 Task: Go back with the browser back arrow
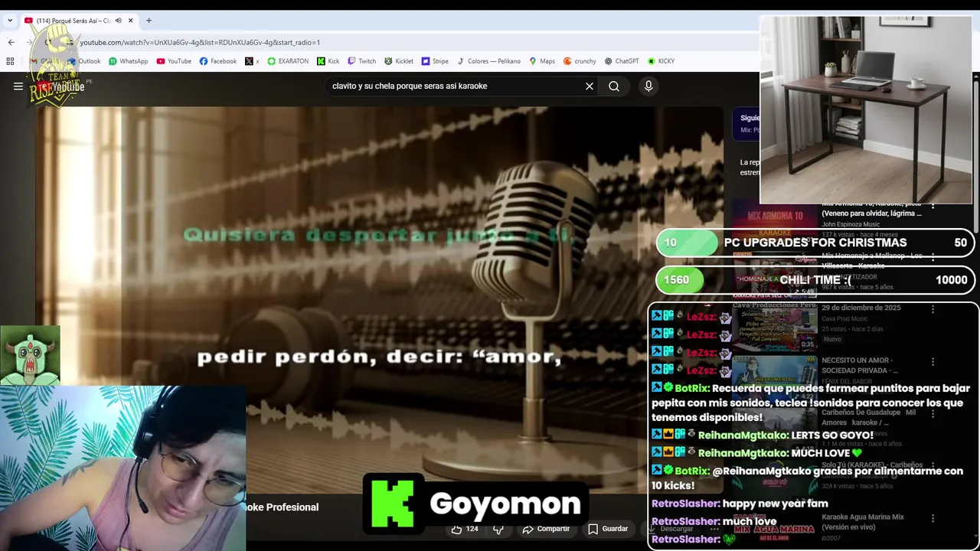pyautogui.click(x=11, y=42)
